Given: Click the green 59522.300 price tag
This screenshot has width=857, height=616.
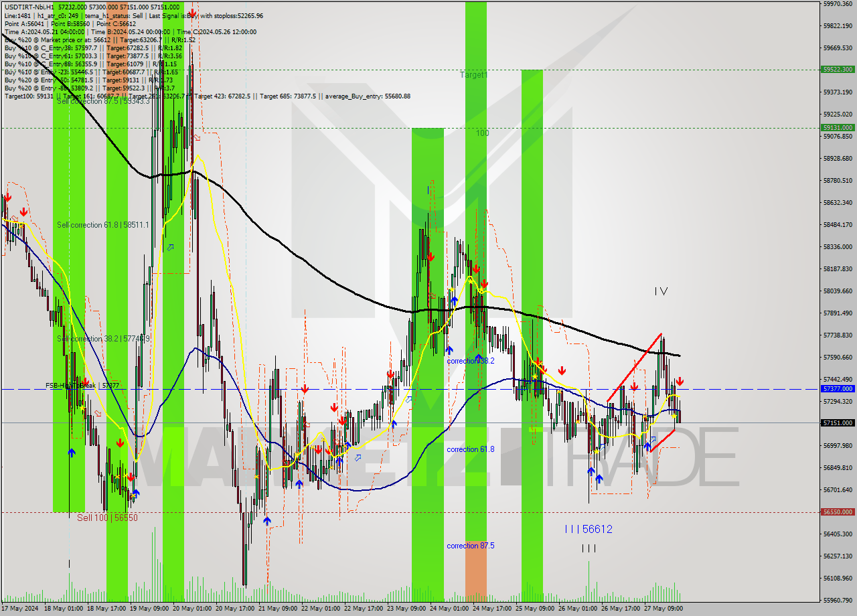Looking at the screenshot, I should 838,69.
